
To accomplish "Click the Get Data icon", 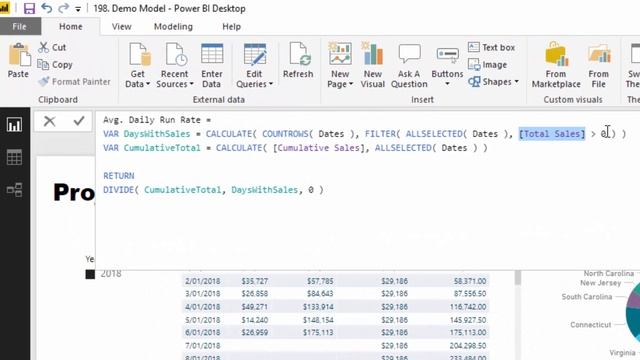I will pyautogui.click(x=140, y=54).
